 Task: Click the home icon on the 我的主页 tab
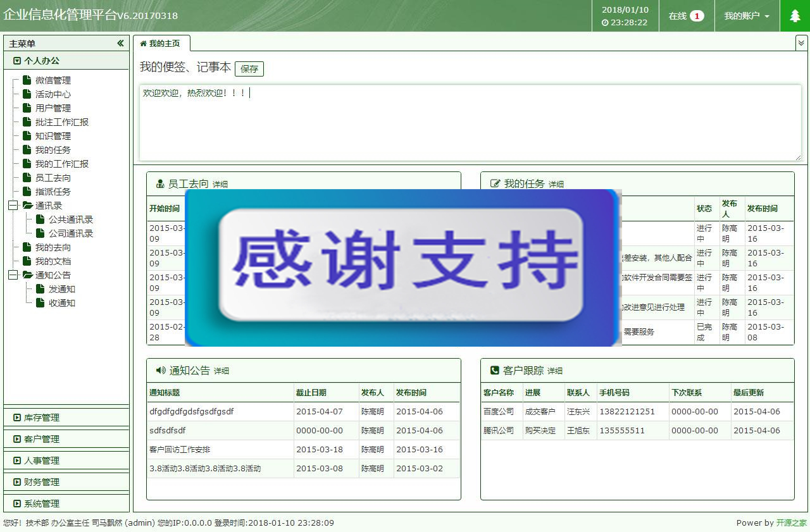click(144, 44)
